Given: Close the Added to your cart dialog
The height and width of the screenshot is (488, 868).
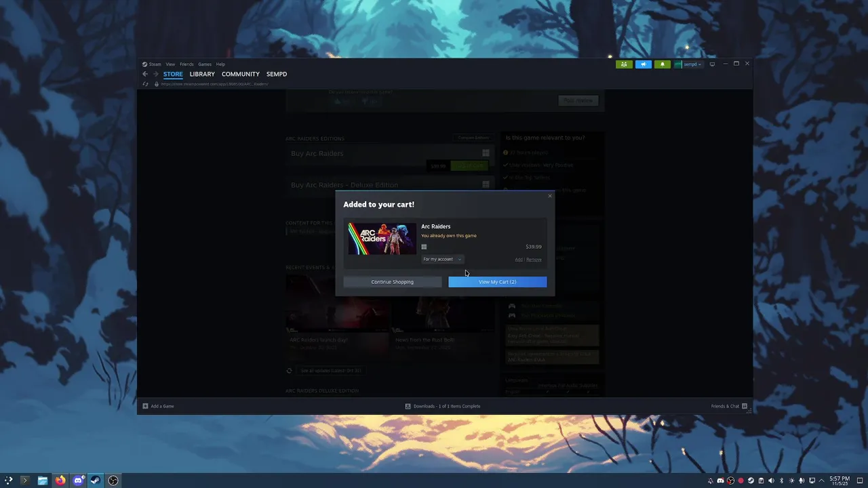Looking at the screenshot, I should click(550, 196).
